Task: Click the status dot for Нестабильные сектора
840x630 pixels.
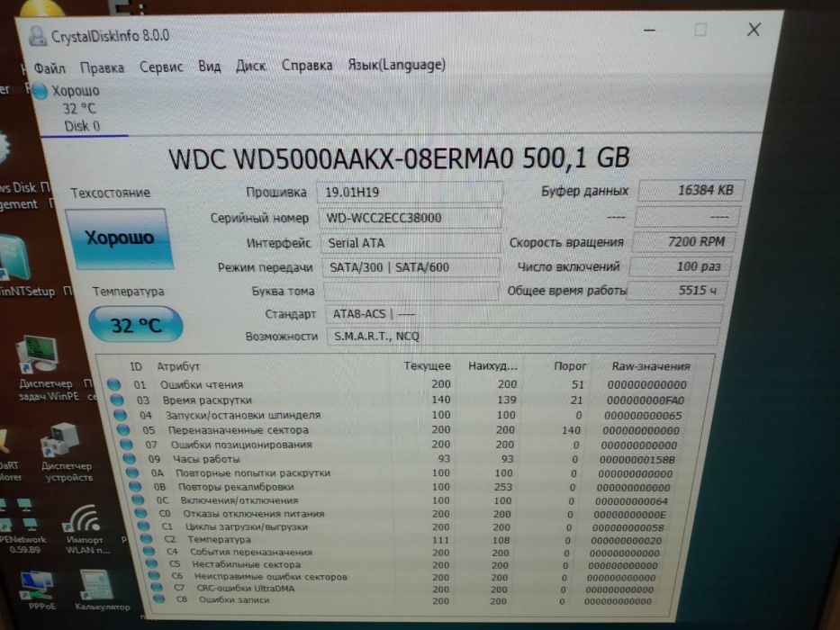Action: click(151, 563)
